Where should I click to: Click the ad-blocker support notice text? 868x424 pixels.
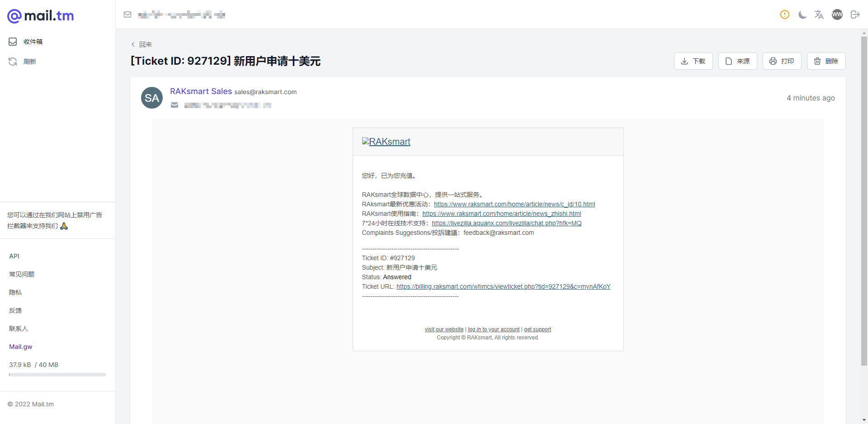tap(55, 220)
